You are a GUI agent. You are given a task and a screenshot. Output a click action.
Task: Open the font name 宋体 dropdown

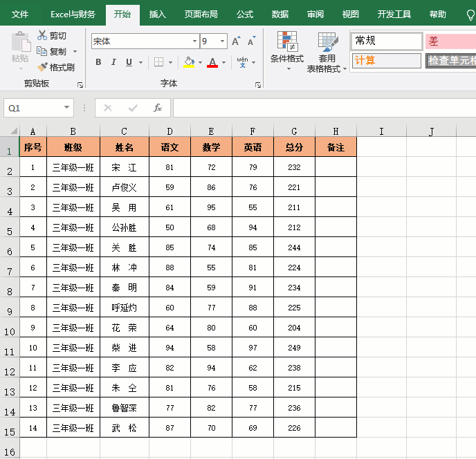click(194, 41)
